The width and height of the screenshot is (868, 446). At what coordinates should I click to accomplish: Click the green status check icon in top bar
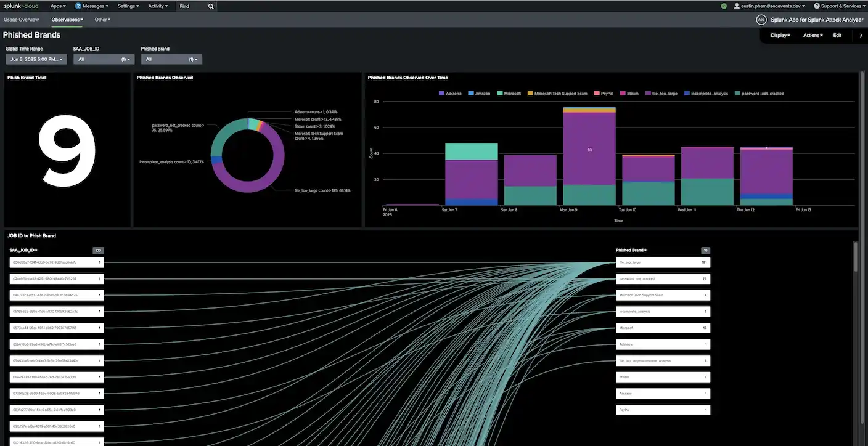point(724,6)
